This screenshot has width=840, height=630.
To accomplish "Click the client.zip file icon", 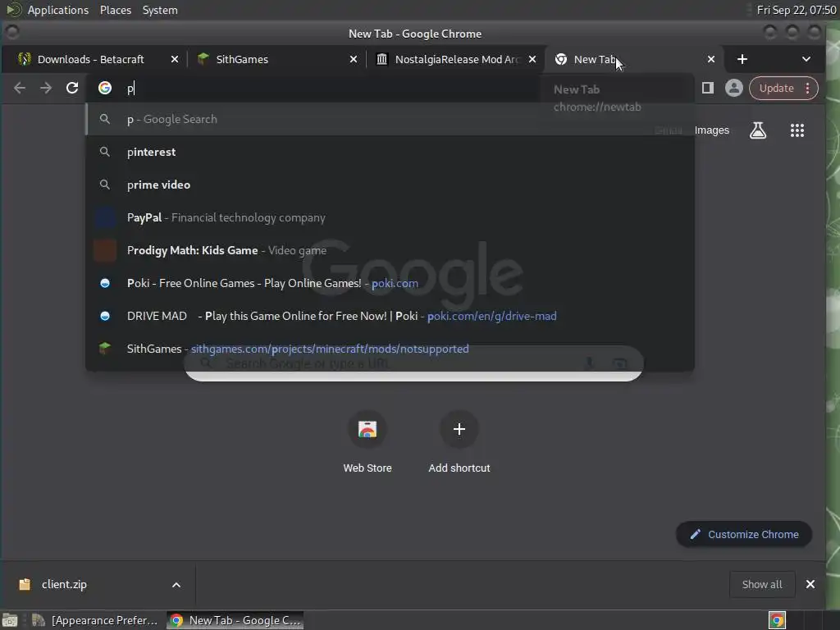I will click(x=25, y=584).
